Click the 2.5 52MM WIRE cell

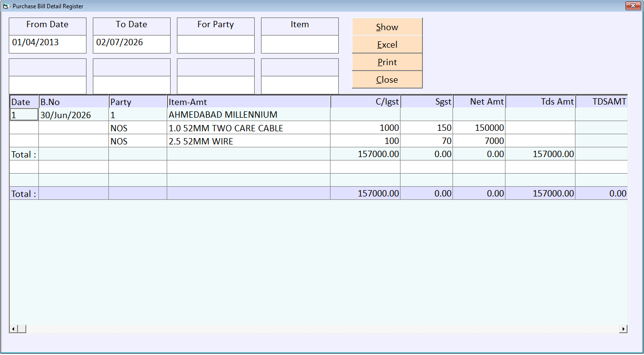248,141
